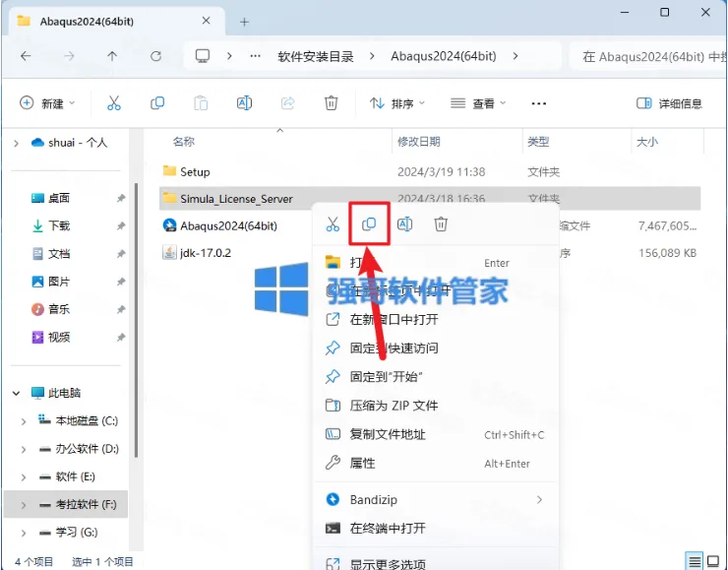Open the 新建 dropdown

point(47,103)
